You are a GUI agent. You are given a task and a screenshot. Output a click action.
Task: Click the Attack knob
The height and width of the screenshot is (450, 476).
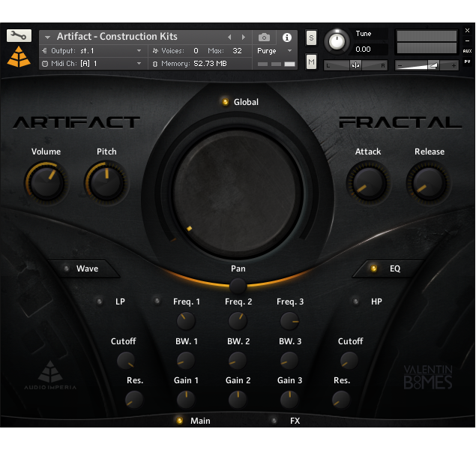[369, 183]
